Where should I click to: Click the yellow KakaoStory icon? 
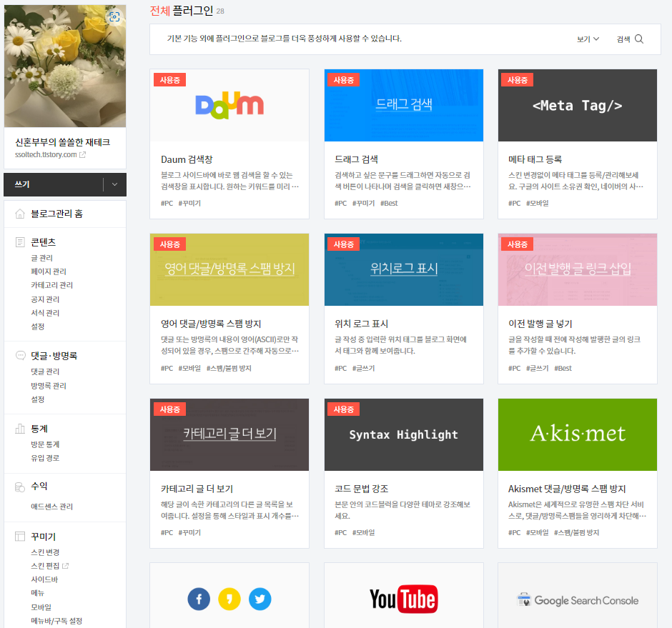229,599
